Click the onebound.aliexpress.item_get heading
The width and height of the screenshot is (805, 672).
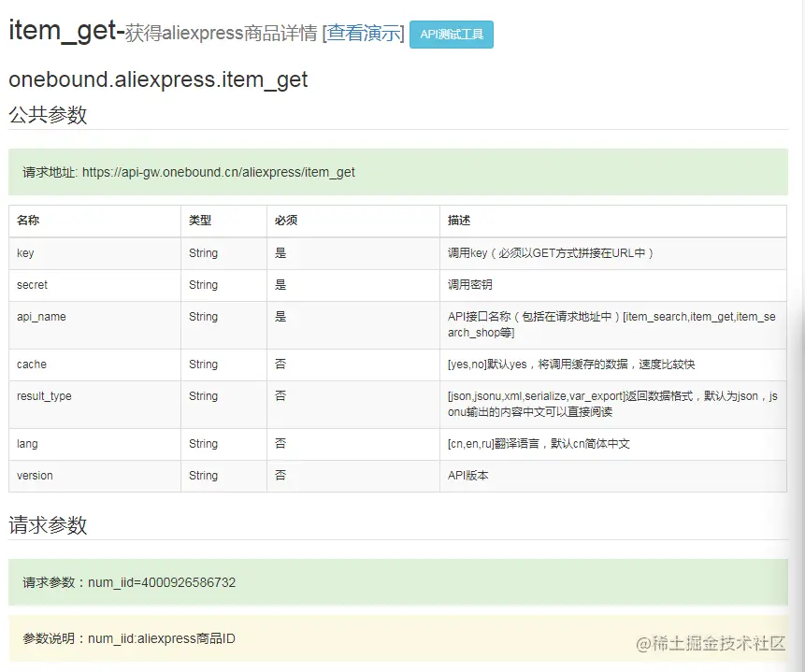(158, 80)
